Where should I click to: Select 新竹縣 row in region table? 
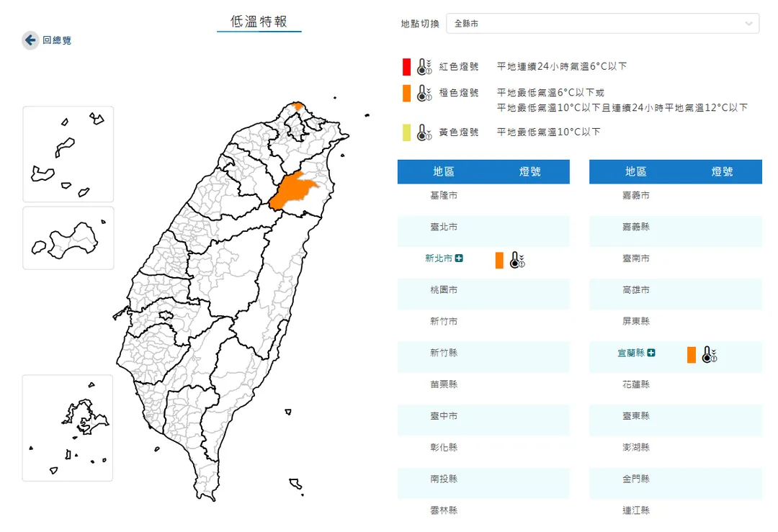[x=483, y=357]
